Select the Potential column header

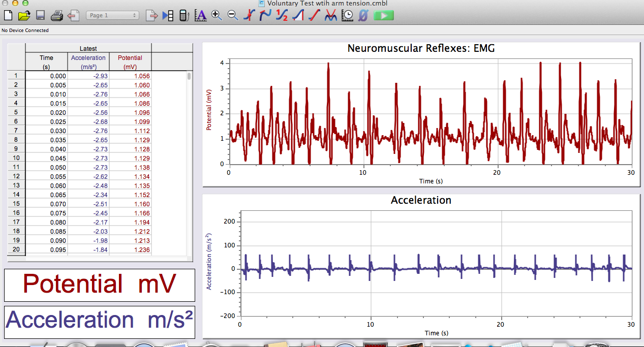click(x=130, y=61)
